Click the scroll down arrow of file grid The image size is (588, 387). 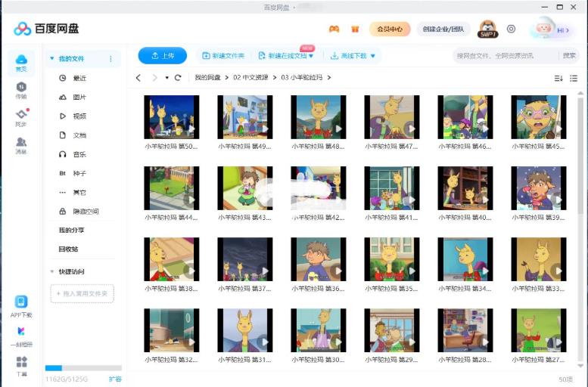click(x=580, y=366)
